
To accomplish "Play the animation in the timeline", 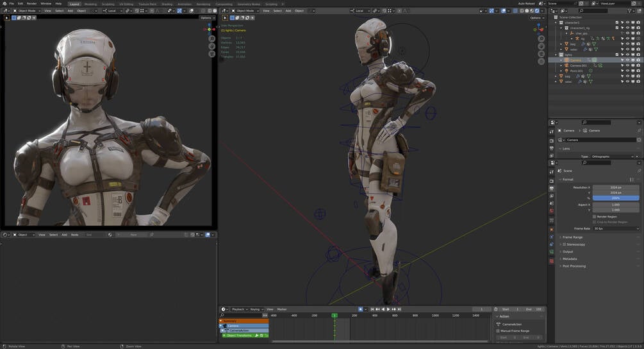I will 388,309.
